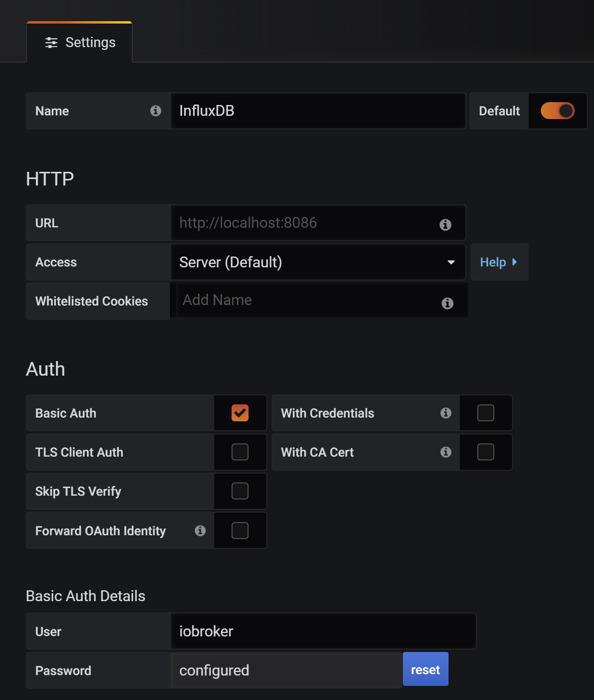
Task: Click the Whitelisted Cookies label
Action: 92,301
